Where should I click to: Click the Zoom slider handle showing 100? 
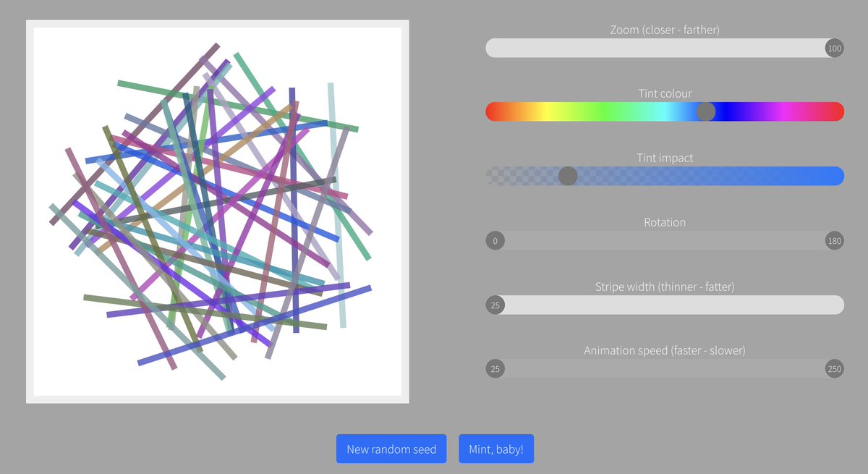point(835,48)
